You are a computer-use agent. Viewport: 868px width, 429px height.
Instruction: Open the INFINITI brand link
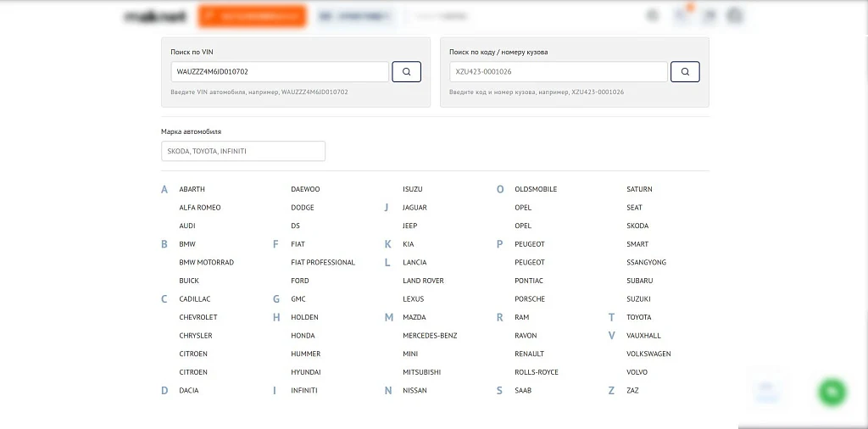pyautogui.click(x=304, y=390)
